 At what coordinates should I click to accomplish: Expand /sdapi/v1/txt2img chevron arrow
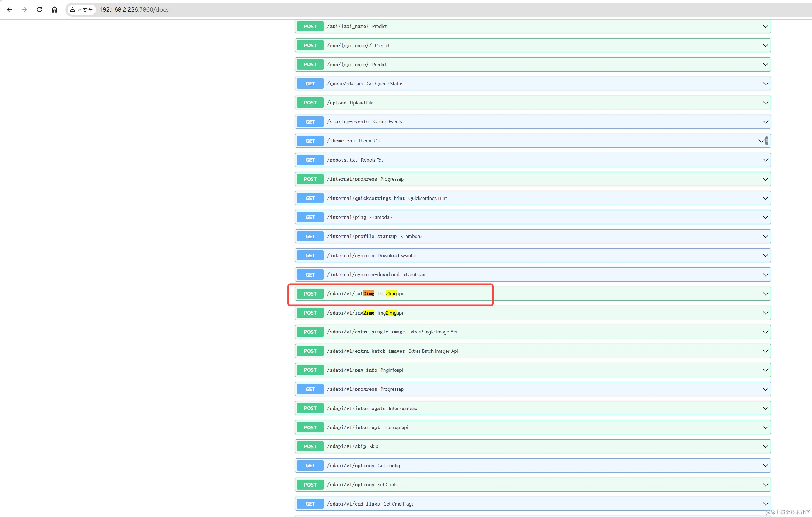point(765,294)
